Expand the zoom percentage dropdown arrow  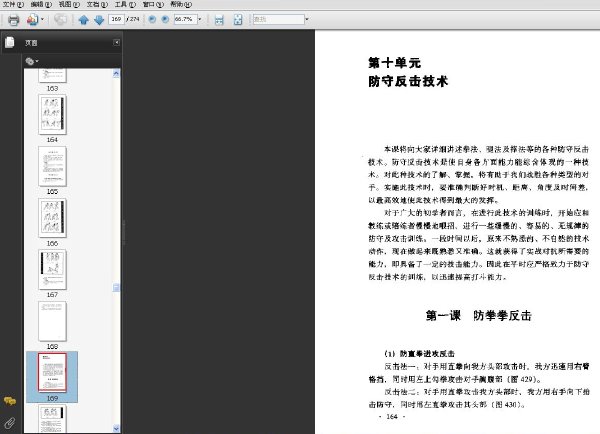(x=200, y=19)
